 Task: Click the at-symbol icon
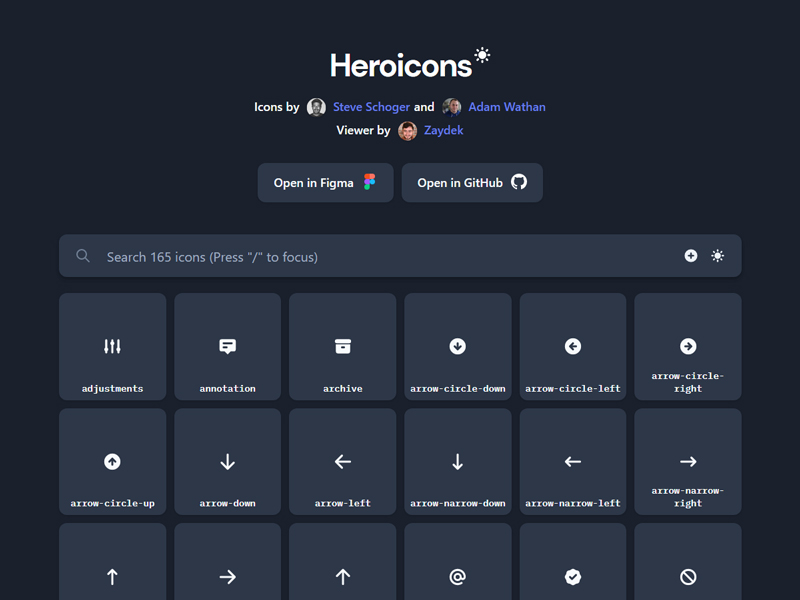(x=457, y=576)
